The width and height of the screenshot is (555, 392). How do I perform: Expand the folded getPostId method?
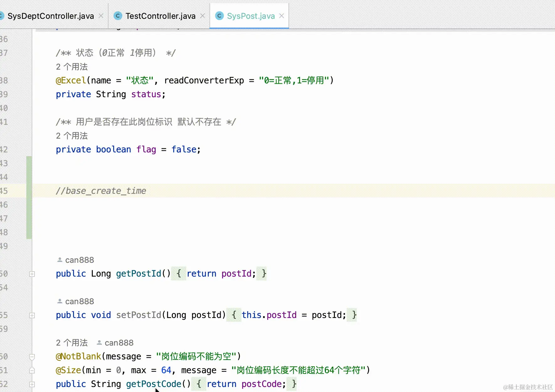point(32,274)
